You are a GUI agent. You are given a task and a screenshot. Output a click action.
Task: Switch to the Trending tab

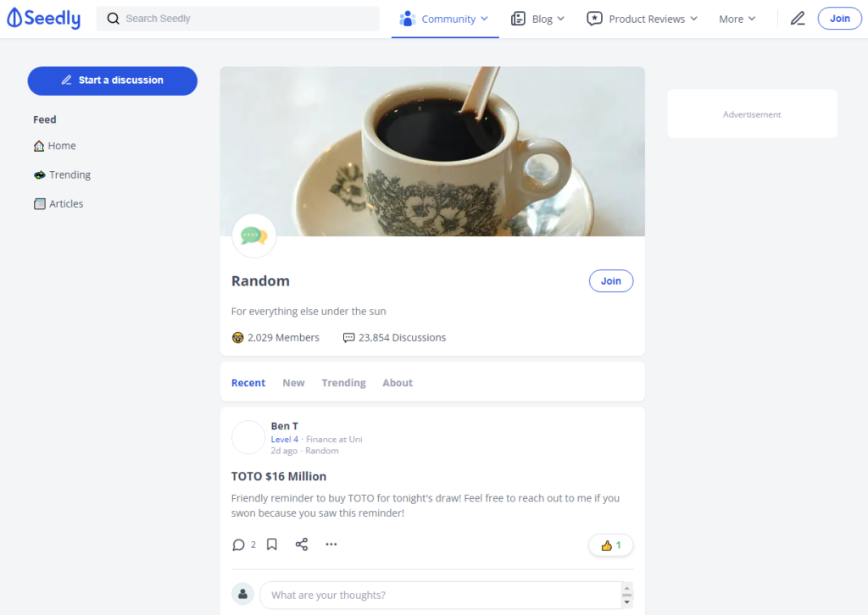pos(344,383)
